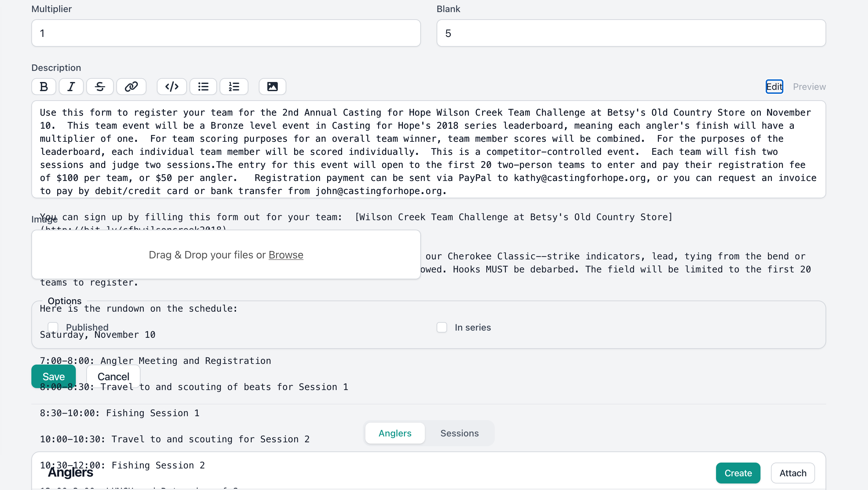Cancel the current edits
This screenshot has width=868, height=490.
point(113,376)
